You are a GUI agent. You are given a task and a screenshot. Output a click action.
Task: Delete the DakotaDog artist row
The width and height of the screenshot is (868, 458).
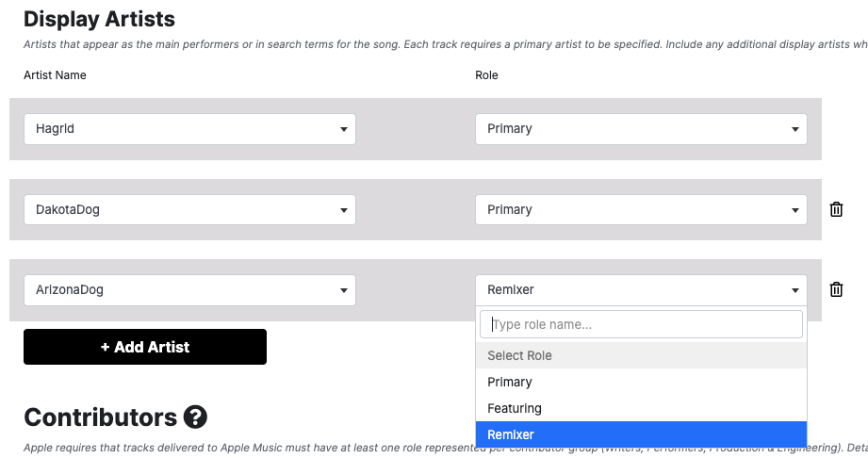836,209
